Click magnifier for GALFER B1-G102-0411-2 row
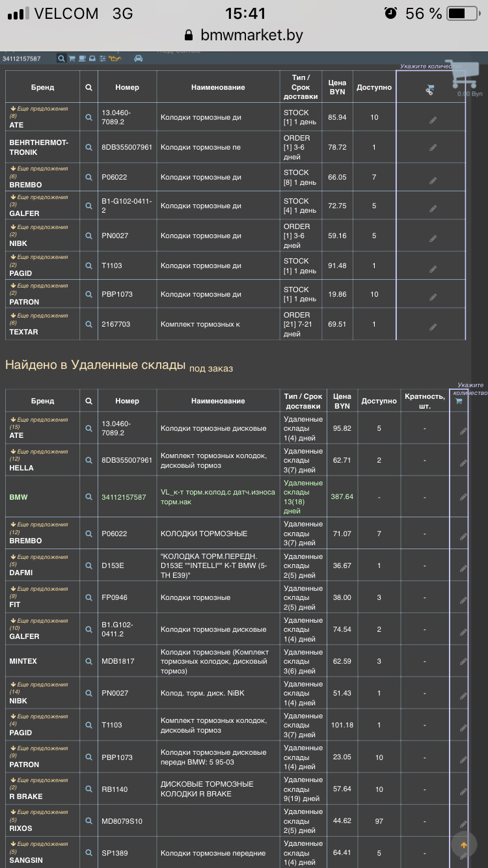488x868 pixels. point(89,206)
